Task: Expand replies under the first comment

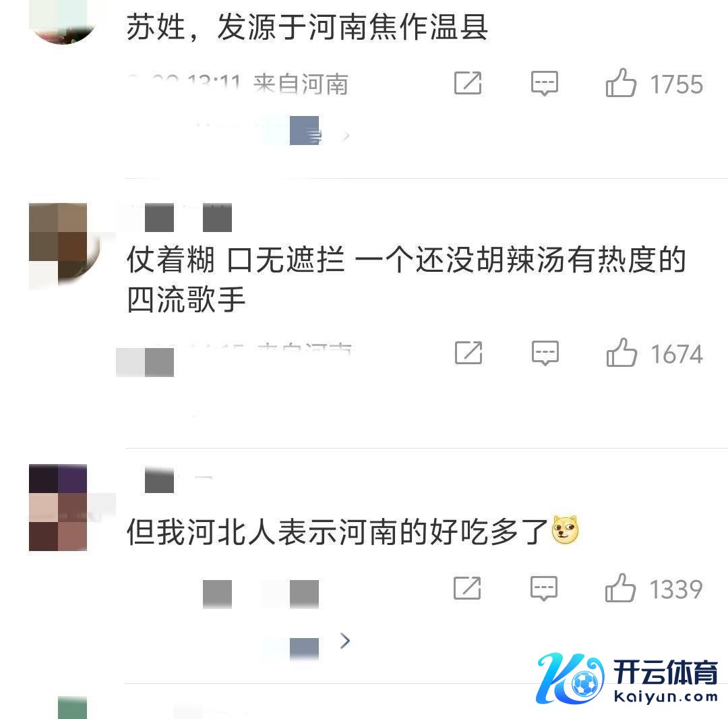Action: 345,136
